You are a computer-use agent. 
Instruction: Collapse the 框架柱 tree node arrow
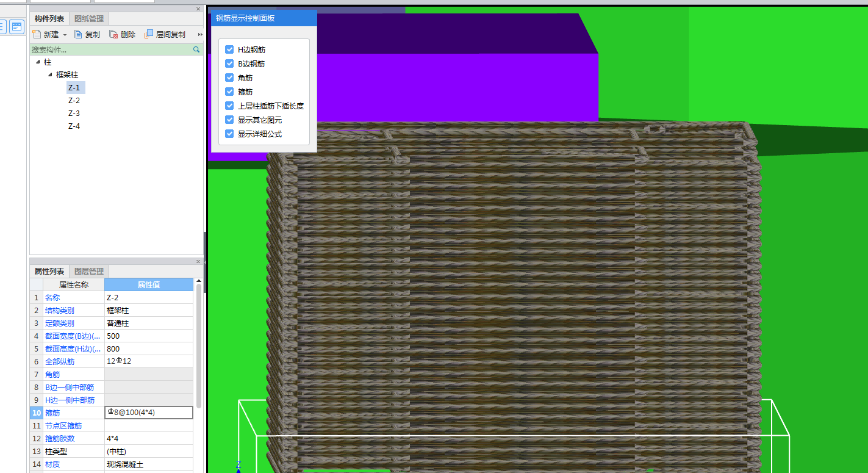point(50,74)
